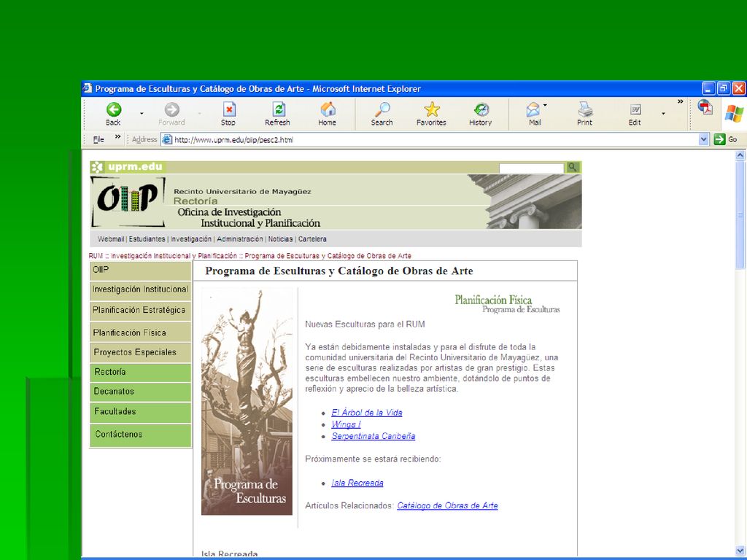Click the Internet Explorer title bar icon

[88, 88]
